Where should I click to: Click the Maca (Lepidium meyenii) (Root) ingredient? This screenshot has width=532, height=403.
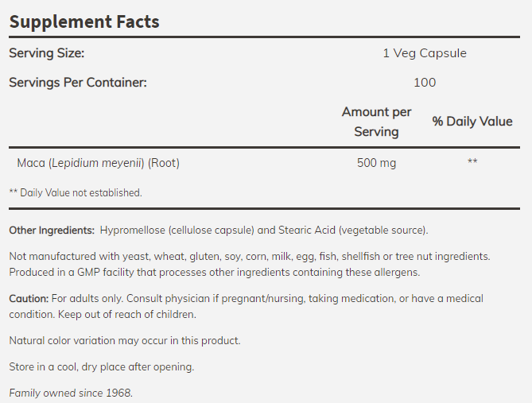99,164
